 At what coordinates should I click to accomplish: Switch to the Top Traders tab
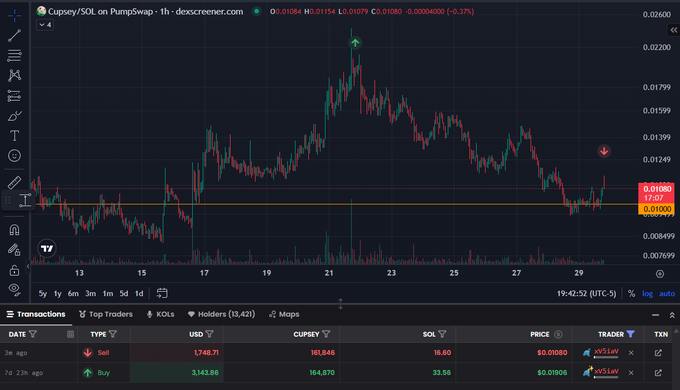[x=106, y=314]
